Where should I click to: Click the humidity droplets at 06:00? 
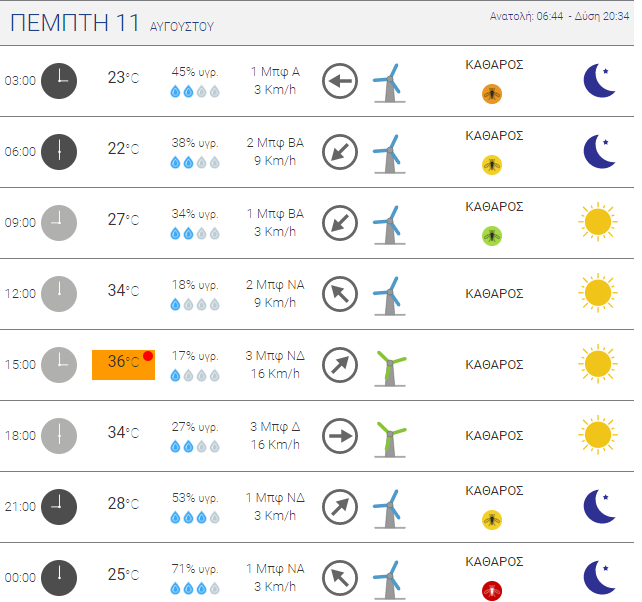tap(195, 163)
